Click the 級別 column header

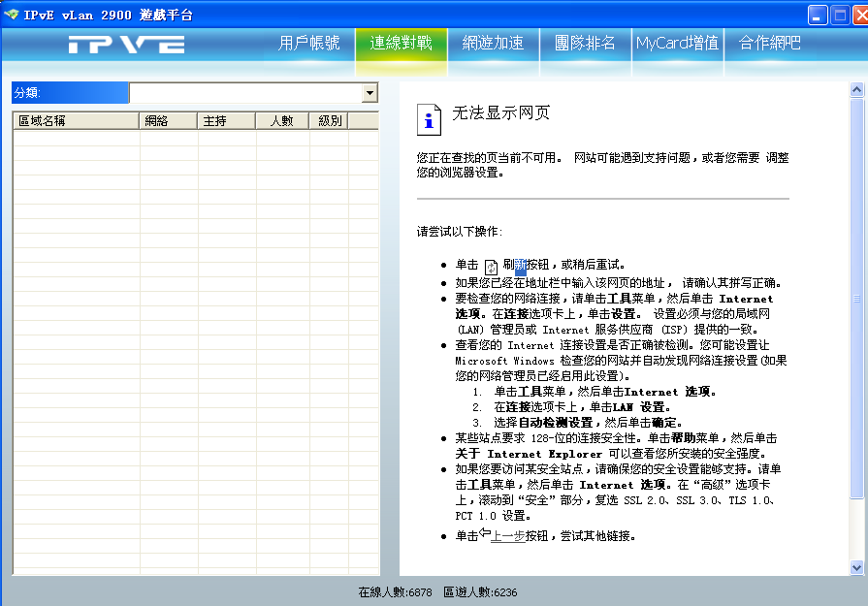[x=329, y=121]
